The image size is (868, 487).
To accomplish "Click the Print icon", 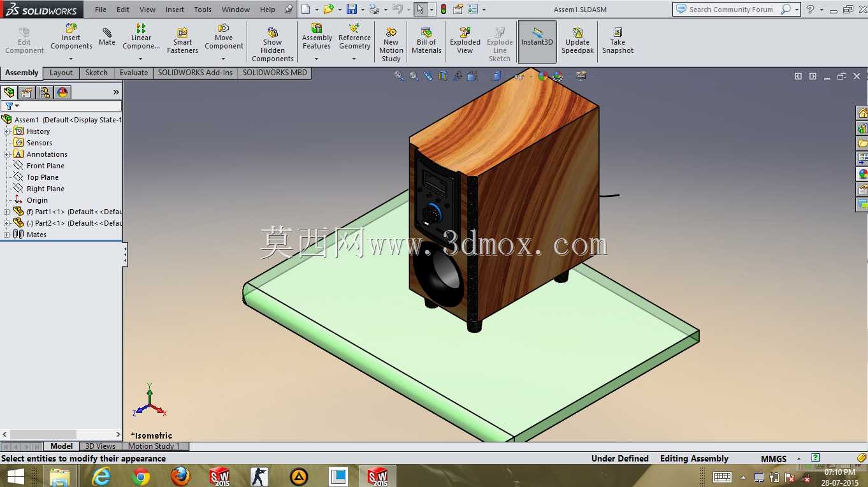I will coord(374,9).
